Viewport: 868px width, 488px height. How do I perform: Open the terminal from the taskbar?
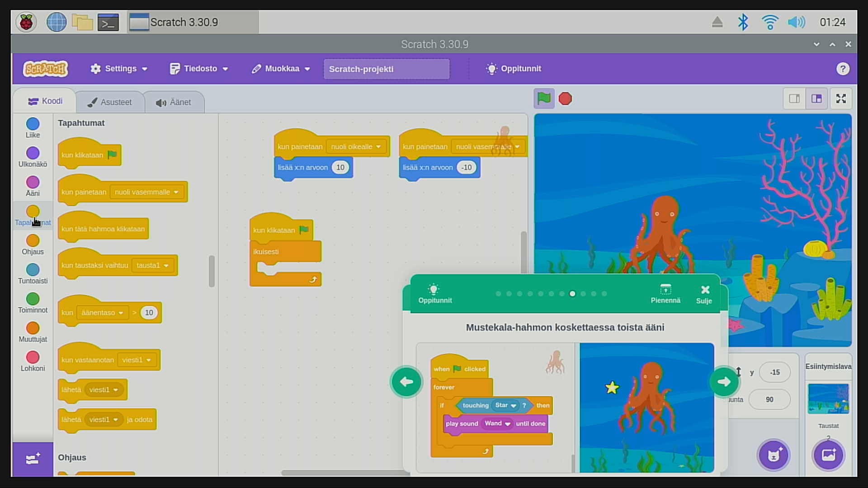[108, 22]
